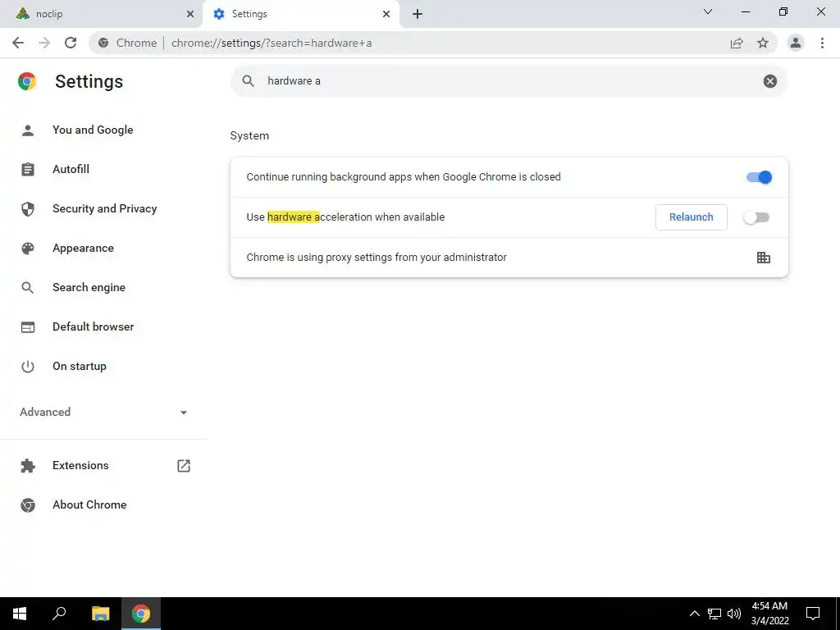This screenshot has width=840, height=630.
Task: Close the noclip tab
Action: 190,14
